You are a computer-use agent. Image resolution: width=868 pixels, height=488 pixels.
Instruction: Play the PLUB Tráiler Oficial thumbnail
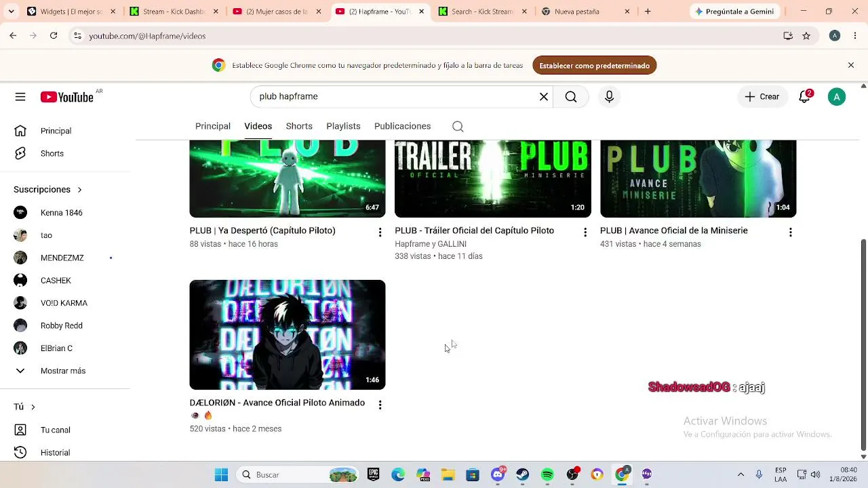(493, 179)
